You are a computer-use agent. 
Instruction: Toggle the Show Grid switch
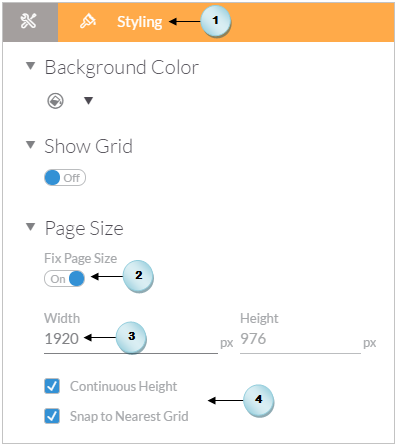coord(65,178)
